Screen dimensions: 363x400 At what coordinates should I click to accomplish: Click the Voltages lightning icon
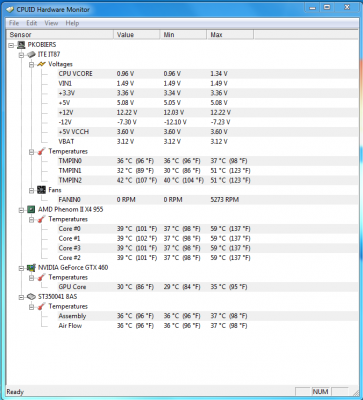[x=41, y=64]
